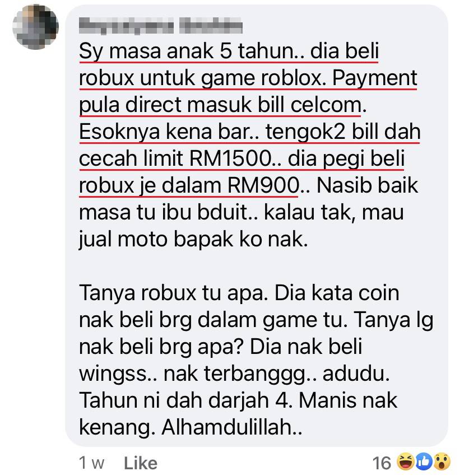Viewport: 464px width, 476px height.
Task: Open the commenter's pixelated profile picture
Action: [35, 27]
